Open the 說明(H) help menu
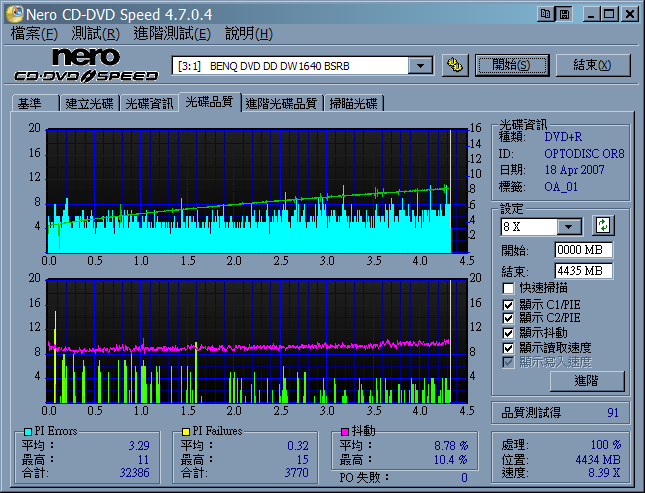Viewport: 645px width, 493px height. click(248, 34)
